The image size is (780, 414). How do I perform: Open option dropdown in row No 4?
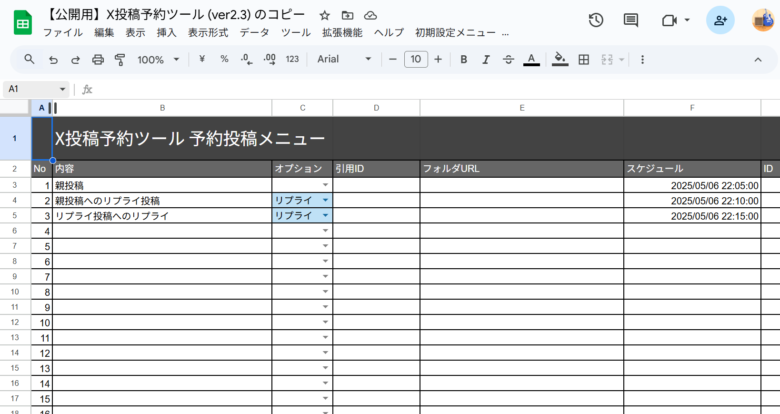(x=325, y=231)
